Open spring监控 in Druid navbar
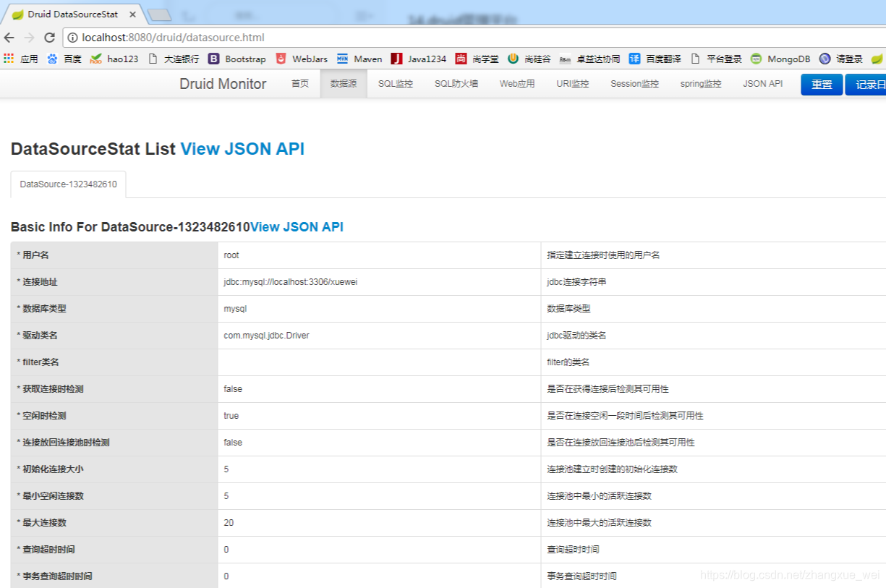This screenshot has height=588, width=886. pos(701,84)
